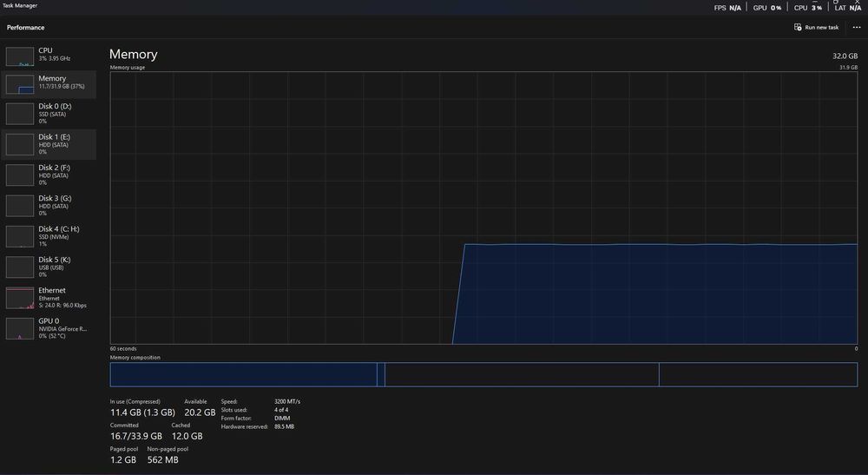Open GPU 0 NVIDIA GeForce graph icon
Image resolution: width=868 pixels, height=475 pixels.
coord(20,328)
